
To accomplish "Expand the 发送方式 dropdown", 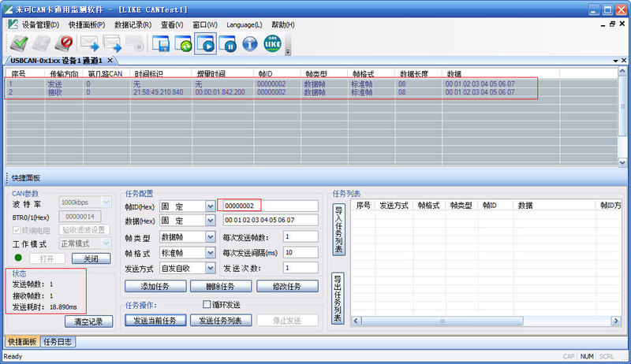I will point(210,269).
